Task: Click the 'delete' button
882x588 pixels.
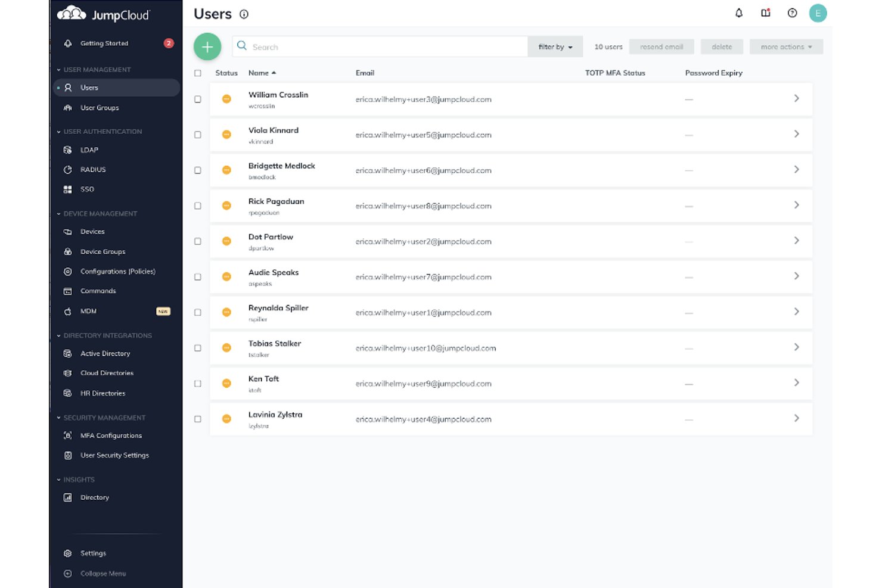Action: tap(722, 47)
